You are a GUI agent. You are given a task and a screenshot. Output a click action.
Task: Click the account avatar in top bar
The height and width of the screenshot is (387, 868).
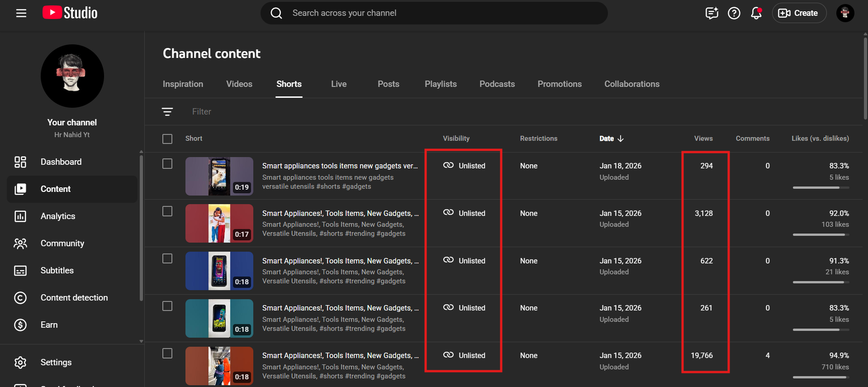tap(844, 13)
